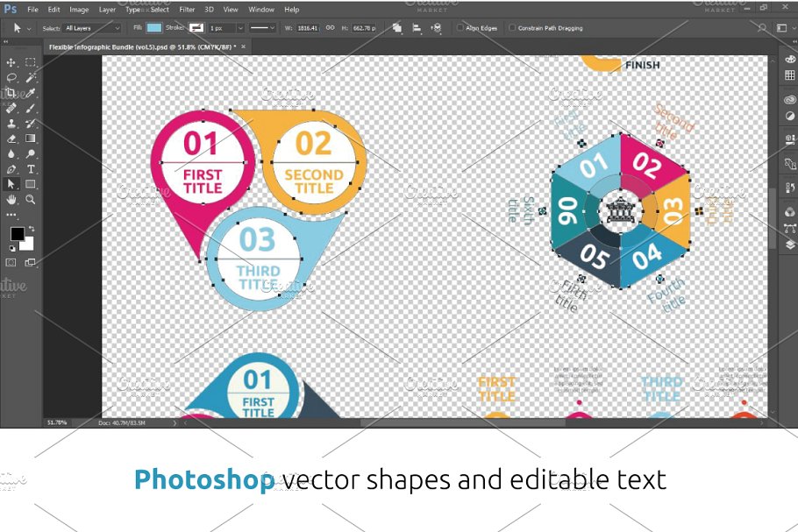Image resolution: width=798 pixels, height=532 pixels.
Task: Select the Lasso tool
Action: [x=11, y=77]
